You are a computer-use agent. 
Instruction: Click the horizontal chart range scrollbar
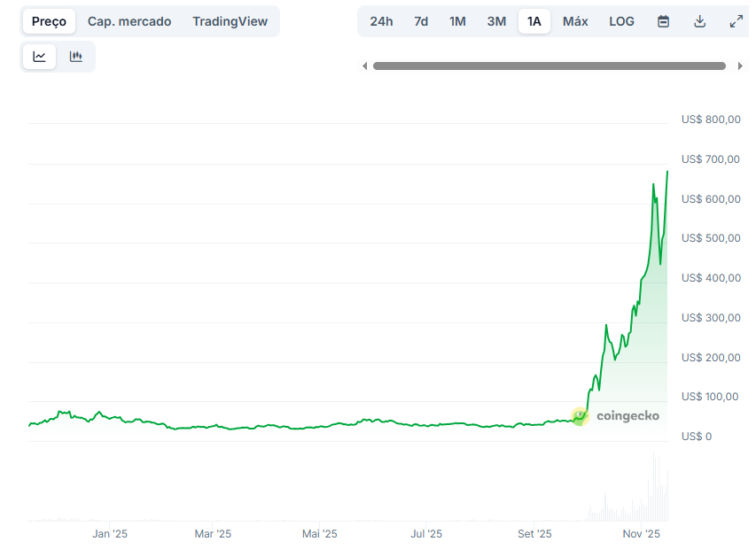pos(549,66)
